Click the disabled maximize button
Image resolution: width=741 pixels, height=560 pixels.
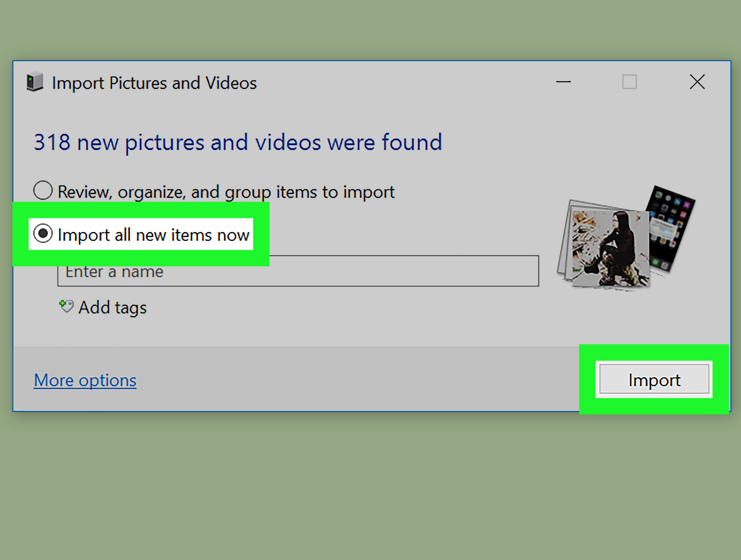[629, 82]
